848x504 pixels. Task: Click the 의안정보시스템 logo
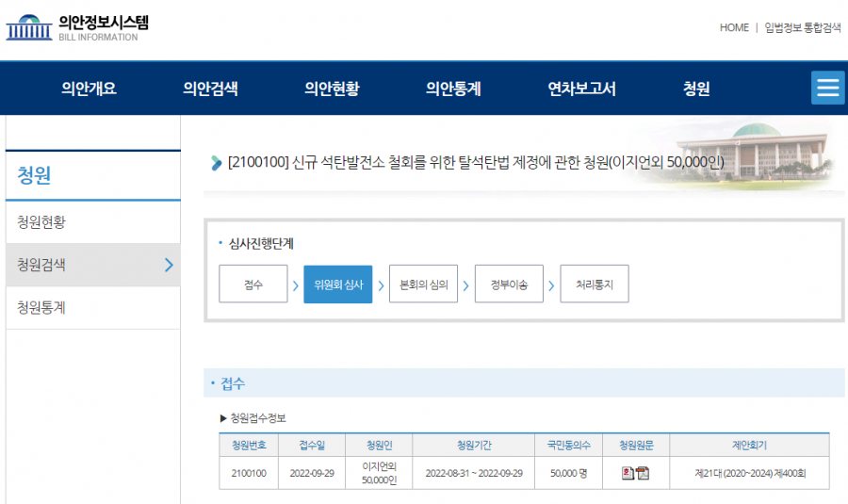tap(77, 27)
